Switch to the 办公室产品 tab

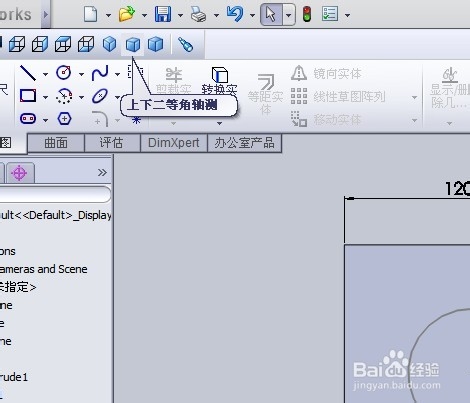pyautogui.click(x=244, y=143)
